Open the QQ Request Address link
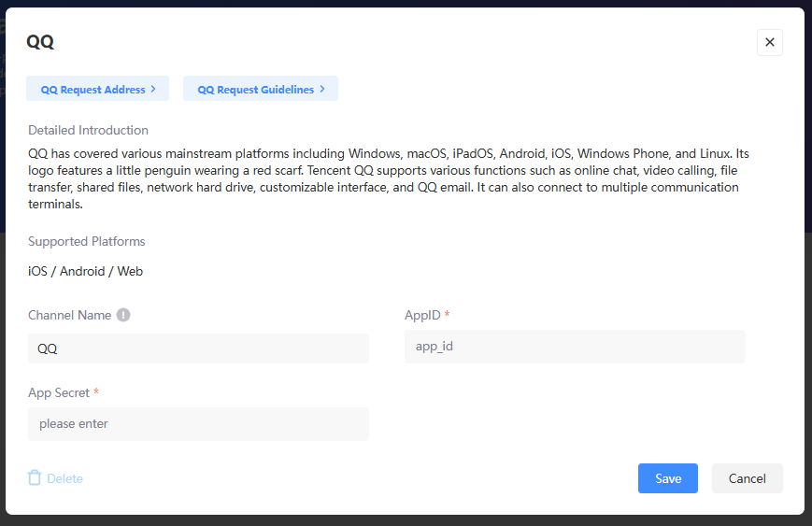812x526 pixels. pos(93,90)
